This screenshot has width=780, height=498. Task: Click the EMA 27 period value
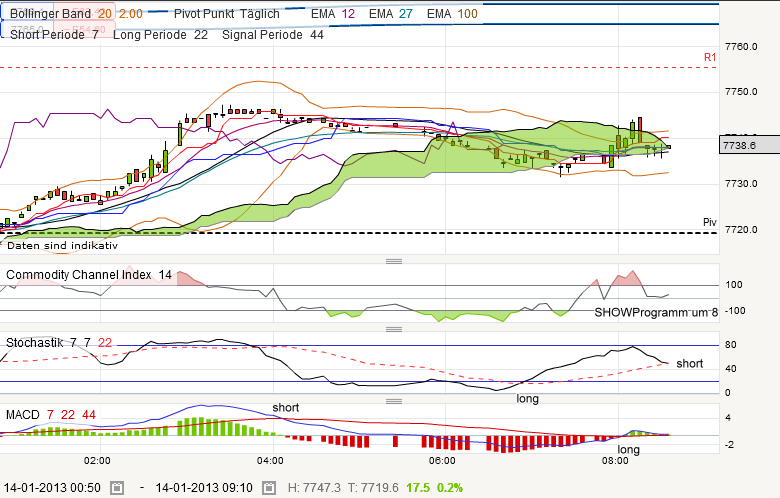click(406, 14)
